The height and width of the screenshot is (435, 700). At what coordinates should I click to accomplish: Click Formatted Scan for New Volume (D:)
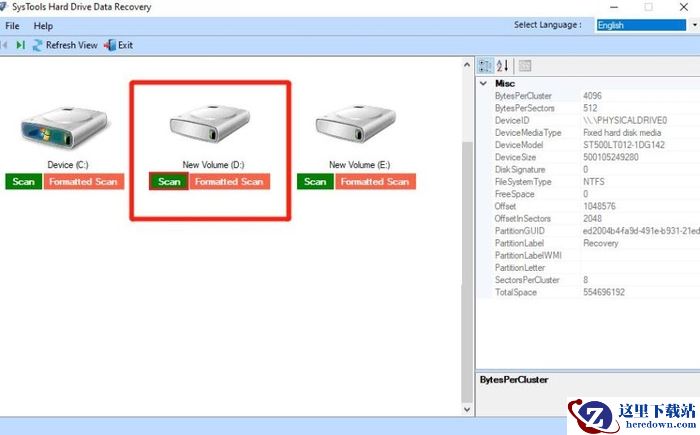(229, 182)
